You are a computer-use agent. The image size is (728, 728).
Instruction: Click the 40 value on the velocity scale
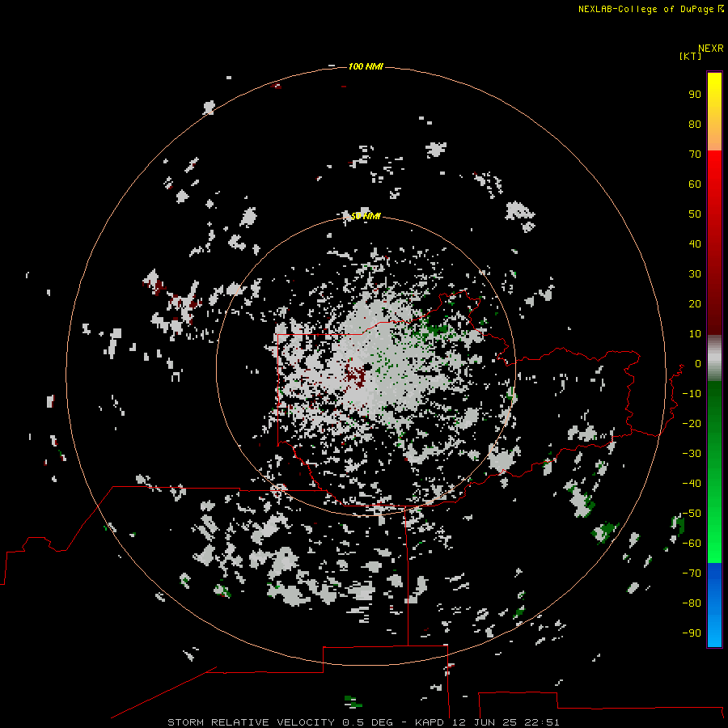695,244
